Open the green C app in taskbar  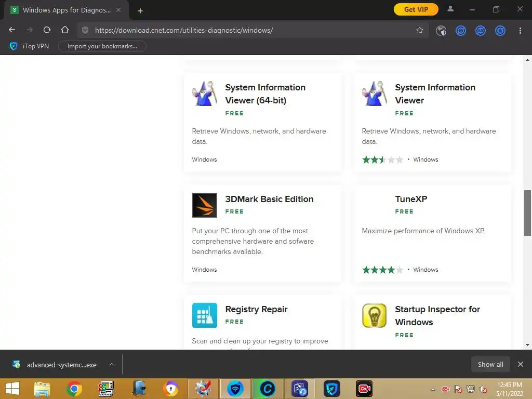pos(268,389)
